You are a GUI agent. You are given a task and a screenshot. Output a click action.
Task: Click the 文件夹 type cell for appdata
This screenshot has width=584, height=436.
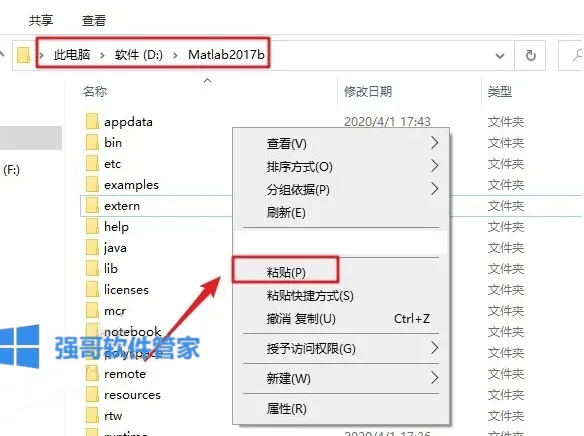(506, 121)
